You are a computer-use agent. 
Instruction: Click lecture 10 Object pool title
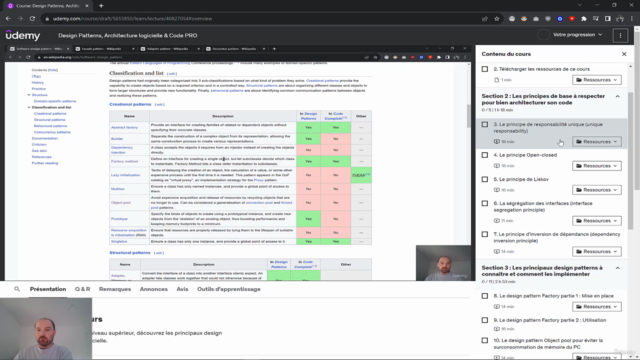[548, 344]
